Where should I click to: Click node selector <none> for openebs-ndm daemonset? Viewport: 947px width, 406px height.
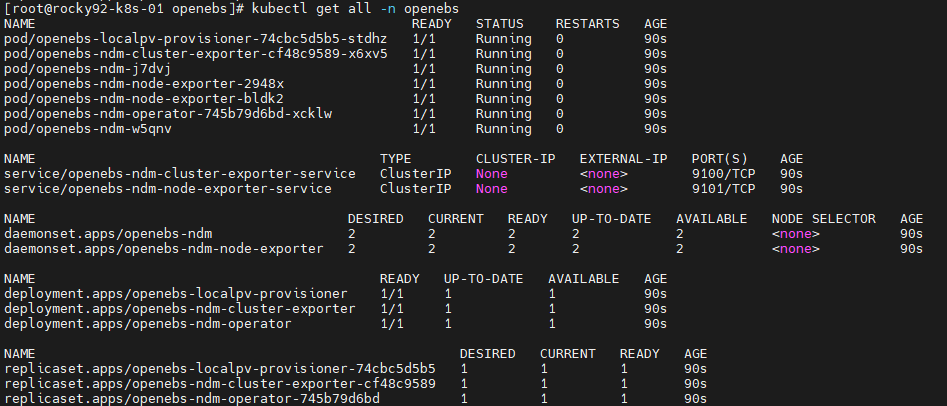(x=795, y=234)
